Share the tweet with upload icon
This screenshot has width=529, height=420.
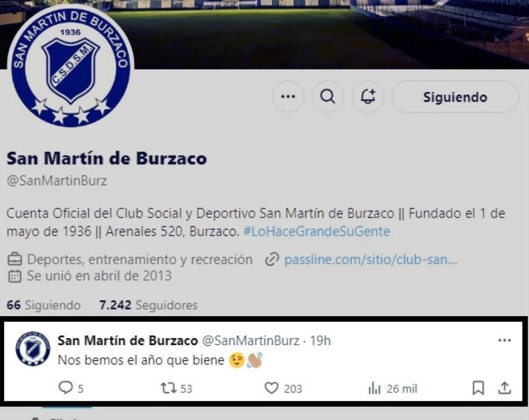coord(504,388)
